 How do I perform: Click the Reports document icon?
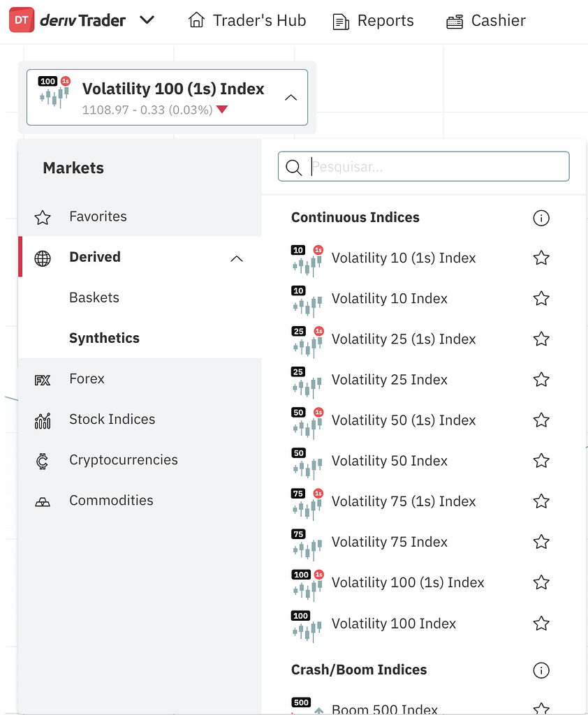tap(340, 21)
